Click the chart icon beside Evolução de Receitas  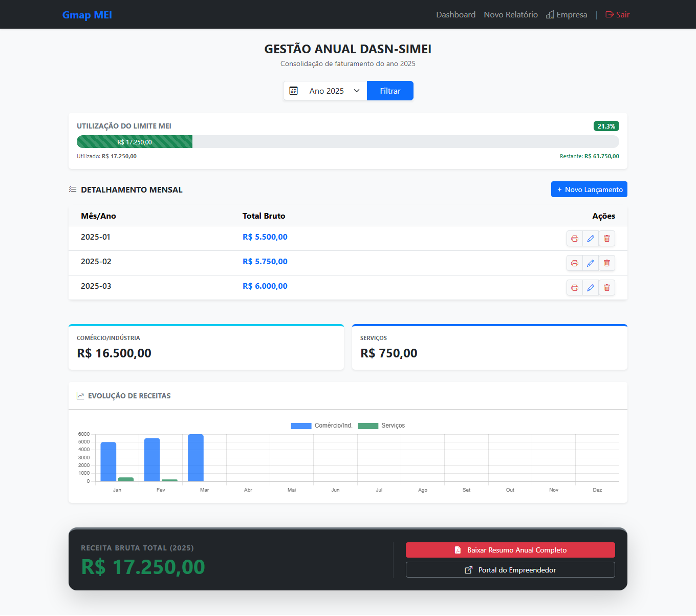[80, 396]
